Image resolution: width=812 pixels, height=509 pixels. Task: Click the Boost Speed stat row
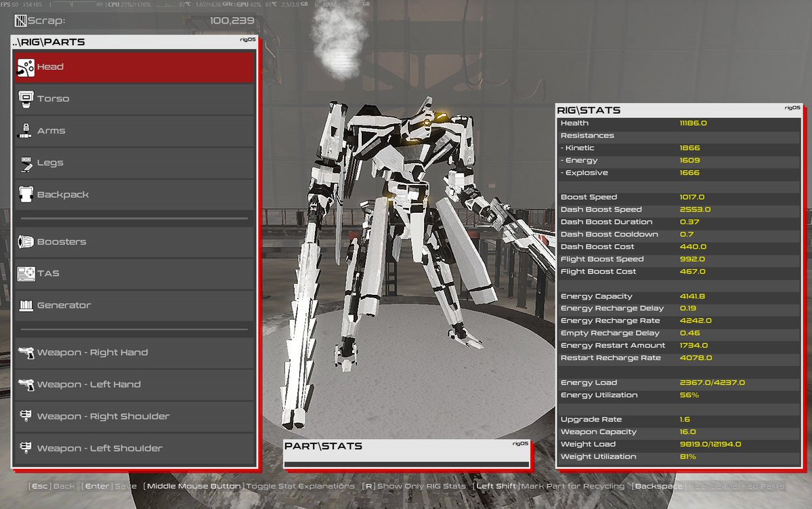tap(679, 197)
